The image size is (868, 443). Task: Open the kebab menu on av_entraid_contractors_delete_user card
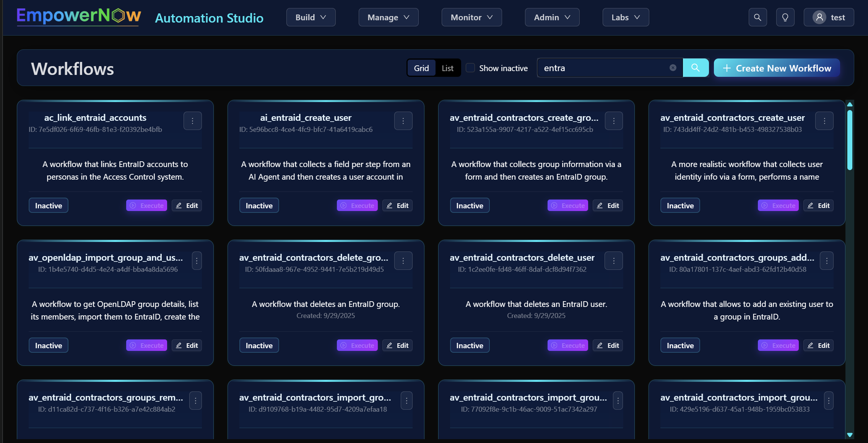click(614, 260)
